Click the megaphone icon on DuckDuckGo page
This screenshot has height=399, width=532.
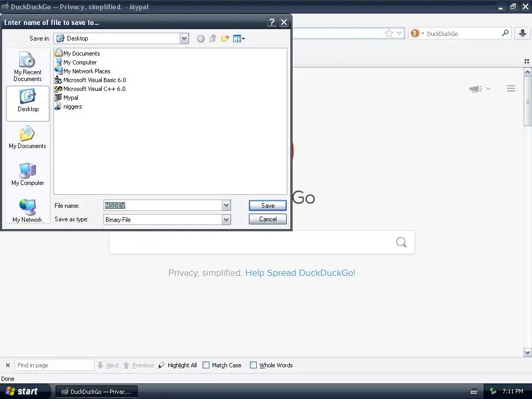[475, 88]
